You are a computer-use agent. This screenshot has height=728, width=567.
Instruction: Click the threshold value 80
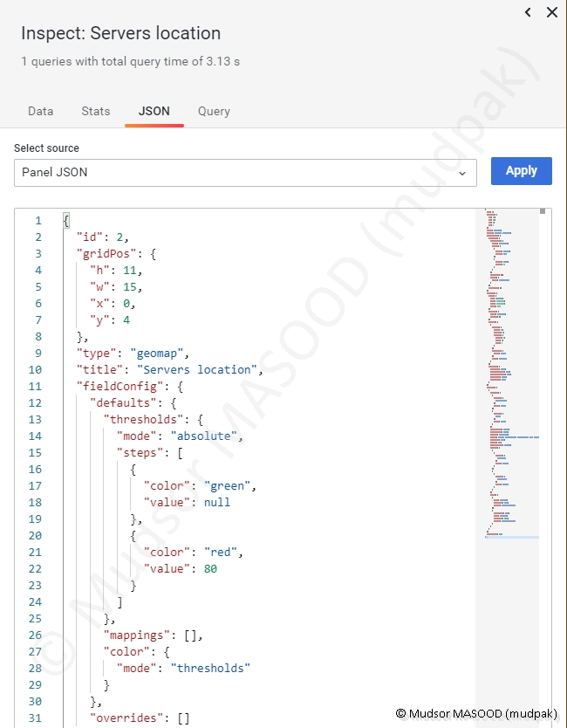click(210, 568)
